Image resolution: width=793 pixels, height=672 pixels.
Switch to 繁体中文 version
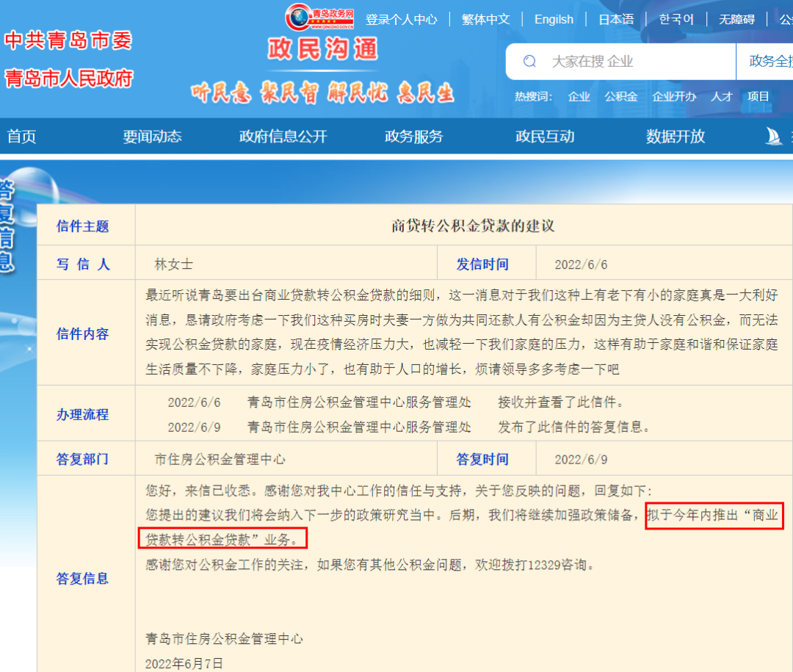485,19
